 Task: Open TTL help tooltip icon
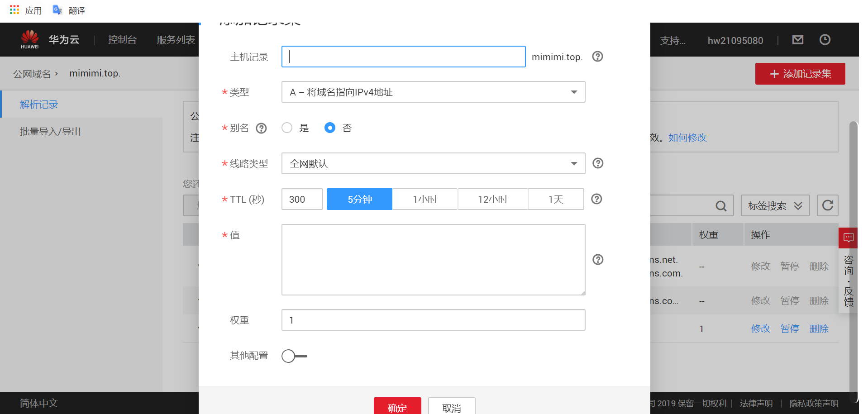point(596,199)
